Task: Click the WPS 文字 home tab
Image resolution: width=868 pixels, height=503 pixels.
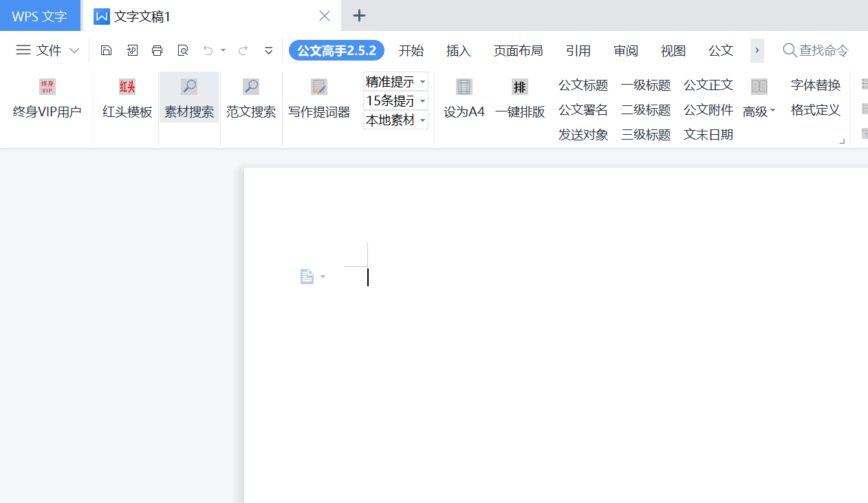Action: [40, 16]
